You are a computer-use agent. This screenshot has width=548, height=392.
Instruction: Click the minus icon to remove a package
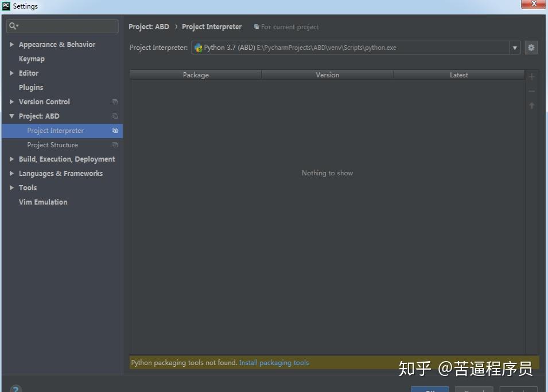click(531, 91)
